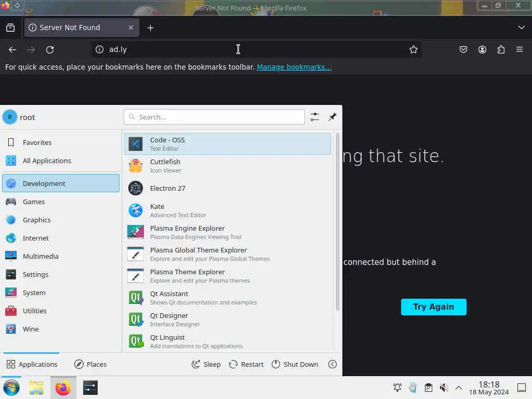532x399 pixels.
Task: Switch to the Places tab
Action: pos(90,364)
